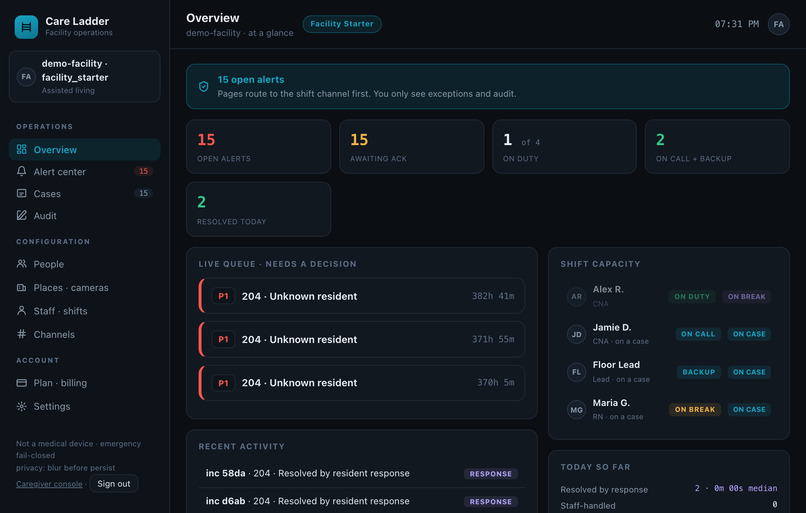Image resolution: width=806 pixels, height=513 pixels.
Task: Open Staff · shifts page
Action: 85,311
